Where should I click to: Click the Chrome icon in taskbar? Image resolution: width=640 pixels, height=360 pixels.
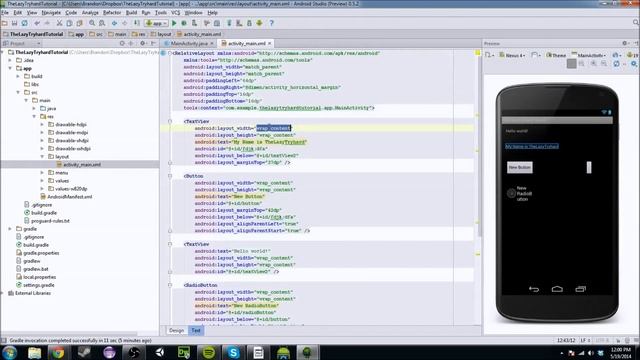[x=58, y=352]
